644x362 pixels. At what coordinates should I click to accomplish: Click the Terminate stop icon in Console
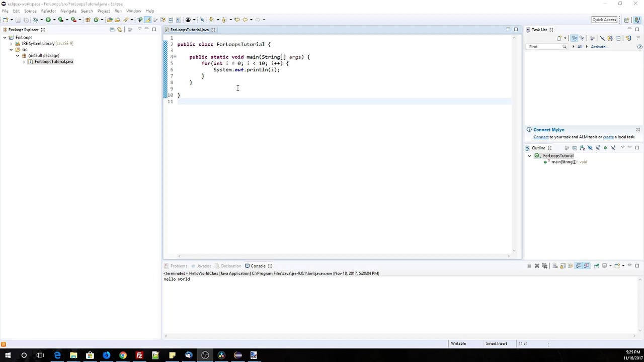529,265
